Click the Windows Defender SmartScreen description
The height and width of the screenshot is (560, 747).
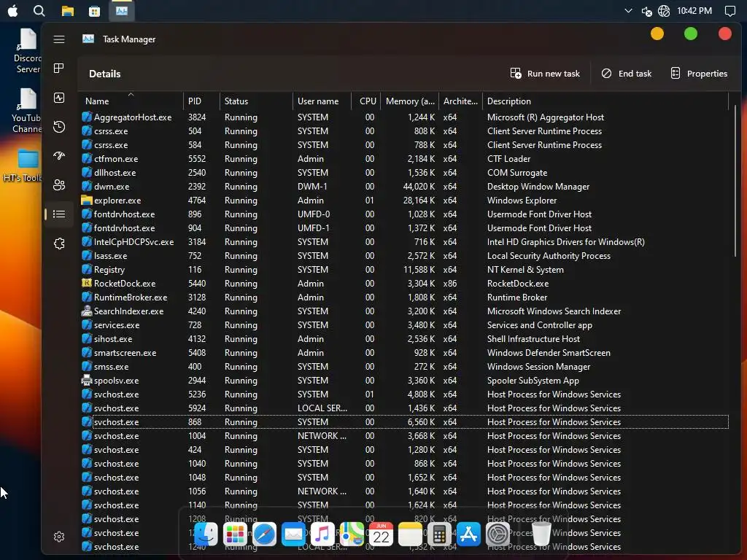point(549,353)
